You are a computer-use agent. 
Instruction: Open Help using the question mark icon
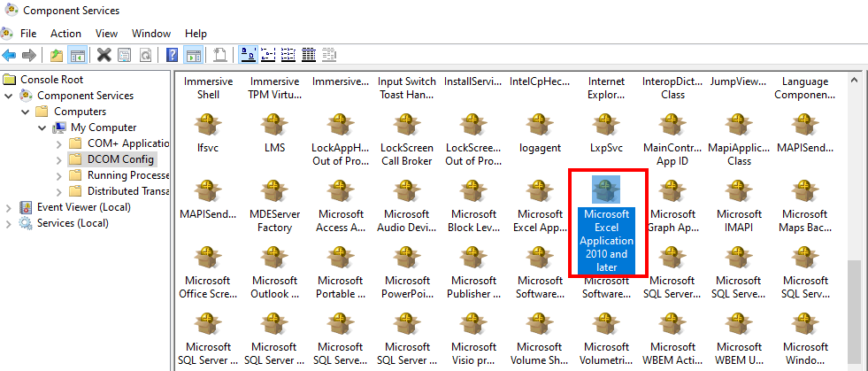173,55
